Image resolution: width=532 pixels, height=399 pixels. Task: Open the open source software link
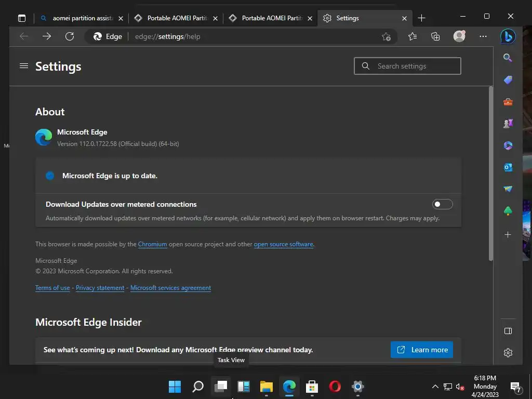click(x=283, y=244)
